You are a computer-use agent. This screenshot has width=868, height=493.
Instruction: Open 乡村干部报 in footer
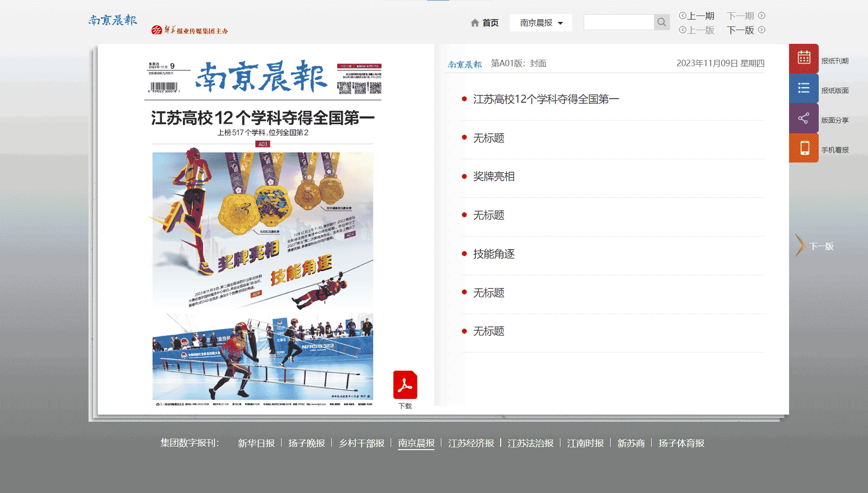(x=361, y=443)
